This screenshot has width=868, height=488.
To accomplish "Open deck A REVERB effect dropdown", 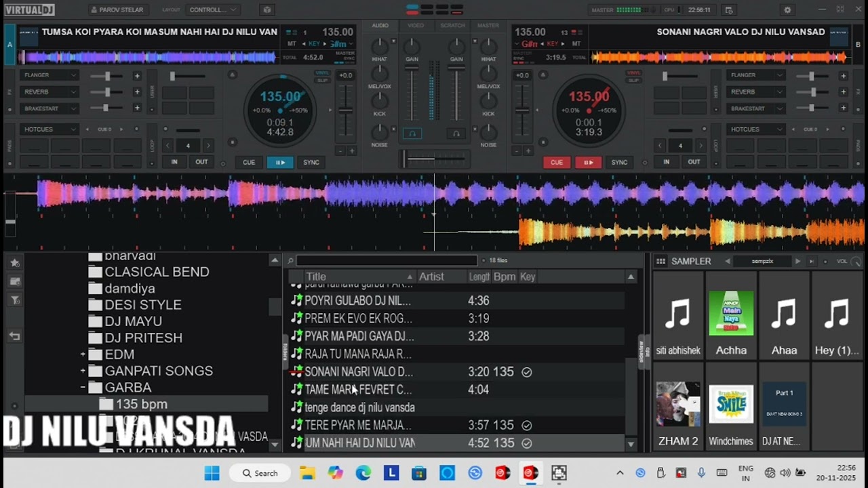I will [x=50, y=91].
